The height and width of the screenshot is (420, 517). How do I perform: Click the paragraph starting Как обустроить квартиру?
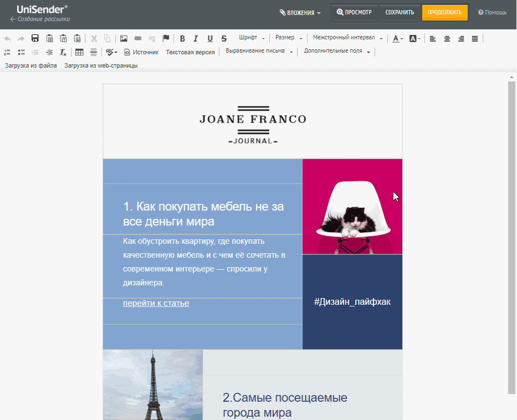pos(204,262)
